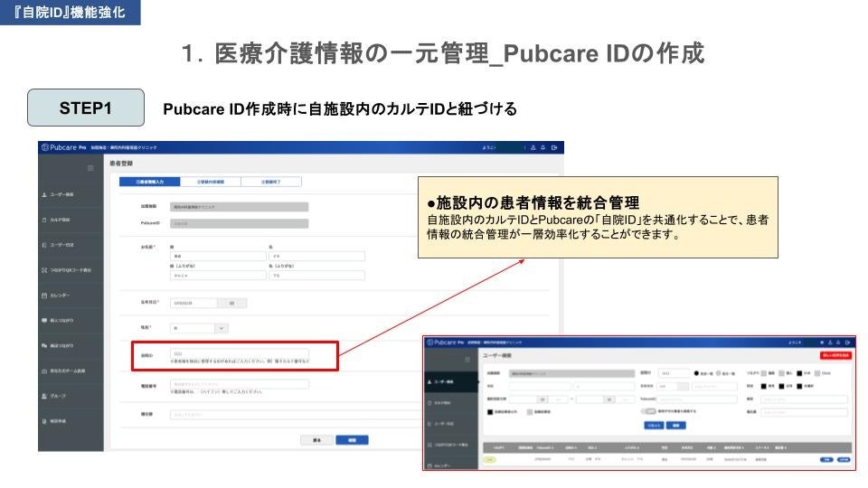Select the empty partial-match radio button beside 自院ID
This screenshot has height=488, width=868.
718,373
